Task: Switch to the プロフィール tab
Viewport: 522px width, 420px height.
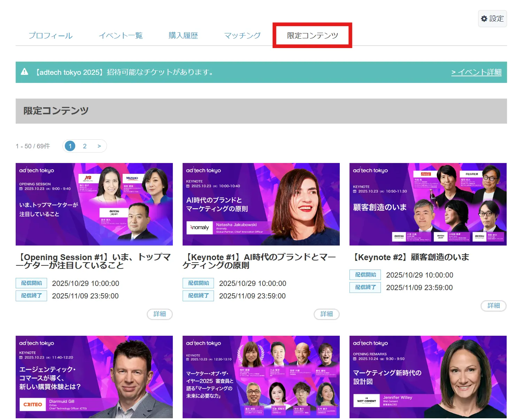Action: (x=50, y=35)
